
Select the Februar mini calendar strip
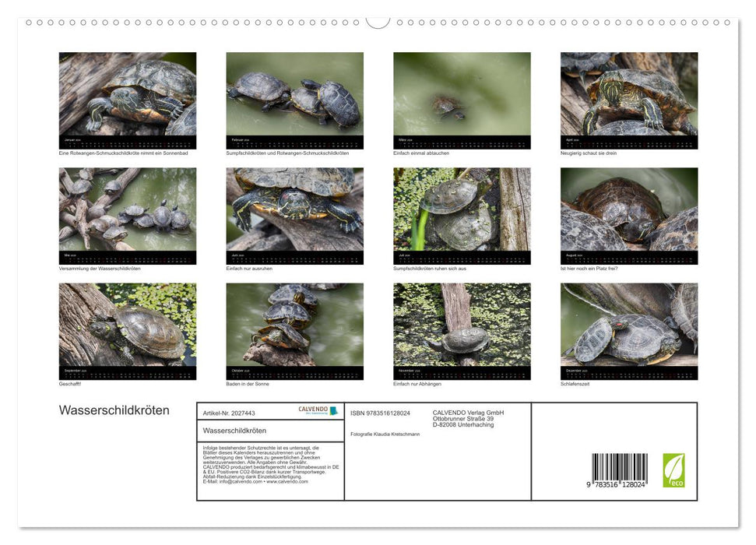coord(295,142)
